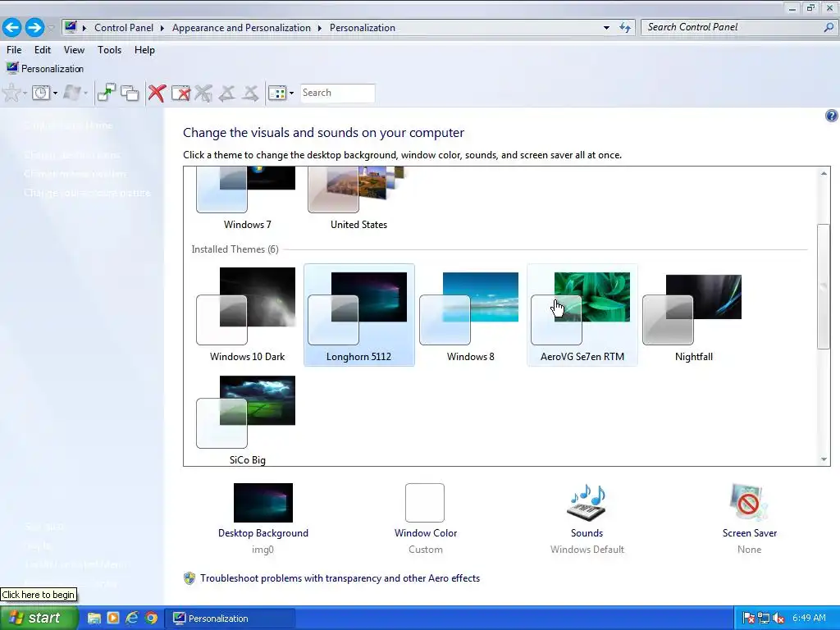Click the greyed redo arrow toolbar icon
Viewport: 840px width, 630px height.
point(250,93)
